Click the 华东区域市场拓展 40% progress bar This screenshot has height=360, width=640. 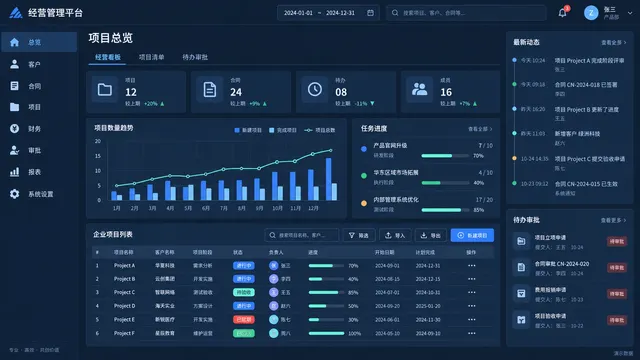point(445,183)
